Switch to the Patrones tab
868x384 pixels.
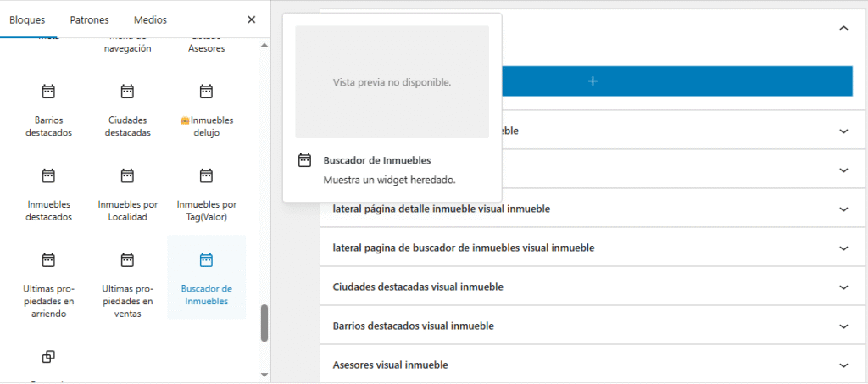[89, 19]
